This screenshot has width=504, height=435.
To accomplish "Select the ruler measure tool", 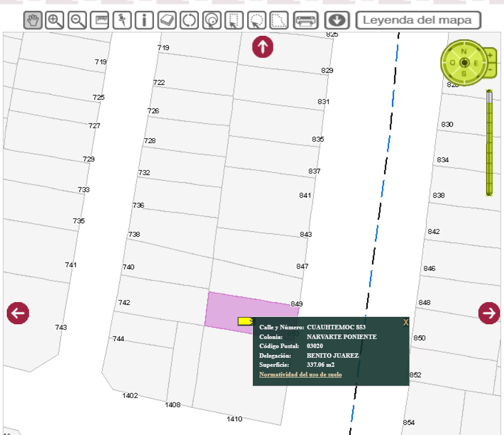I will pyautogui.click(x=100, y=20).
